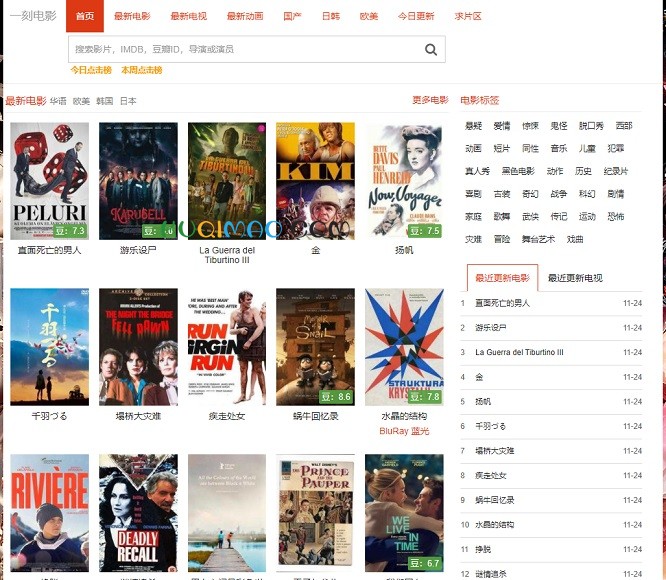Open the 千羽づる poster thumbnail
Screen dimensions: 666x580
click(50, 347)
